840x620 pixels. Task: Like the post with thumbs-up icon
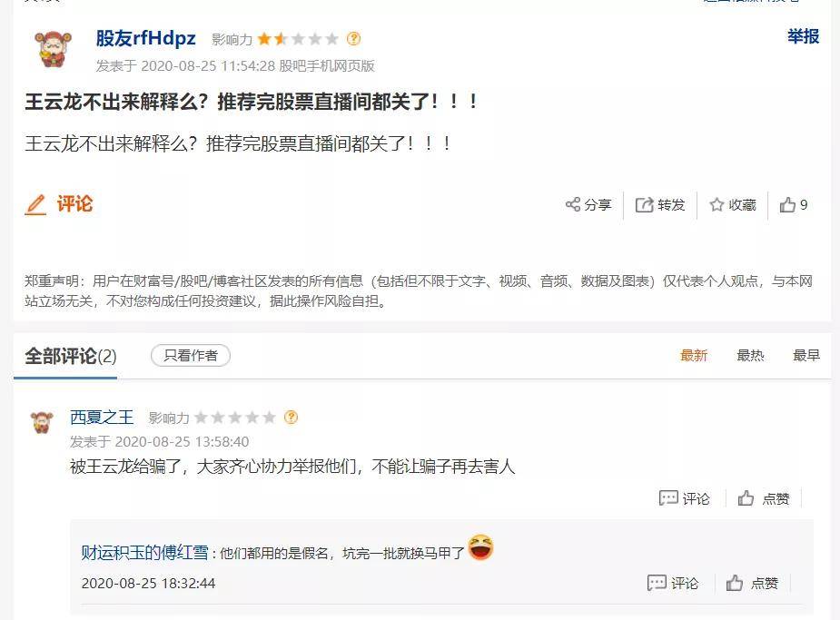(x=787, y=205)
